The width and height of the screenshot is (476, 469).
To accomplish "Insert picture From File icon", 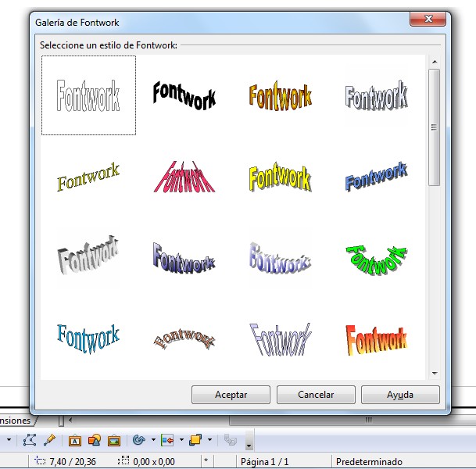I will [x=114, y=440].
